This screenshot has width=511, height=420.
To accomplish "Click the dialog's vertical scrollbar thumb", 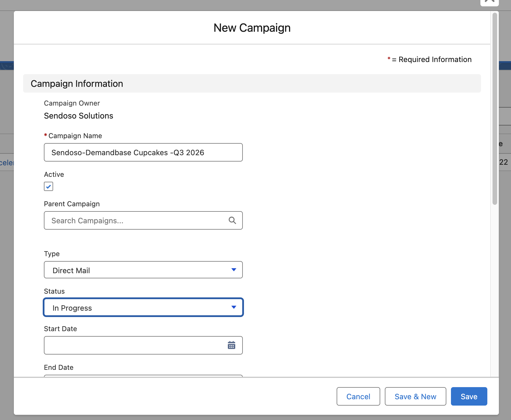I will (495, 109).
